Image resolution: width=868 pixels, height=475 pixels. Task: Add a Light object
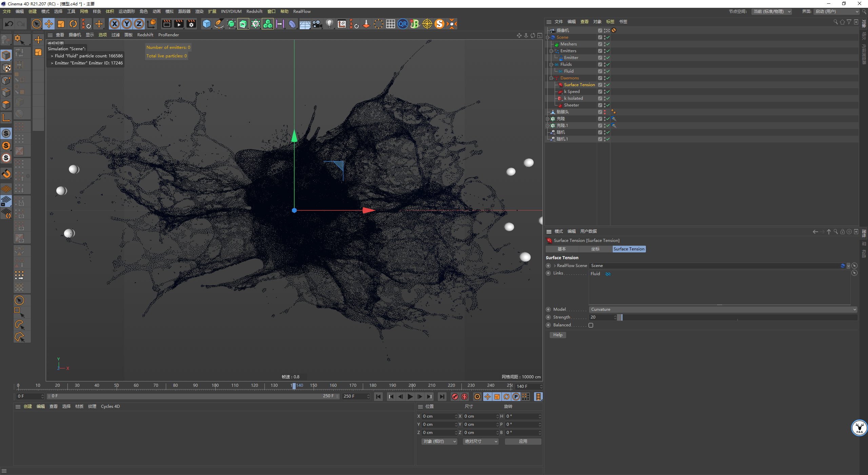click(x=330, y=24)
